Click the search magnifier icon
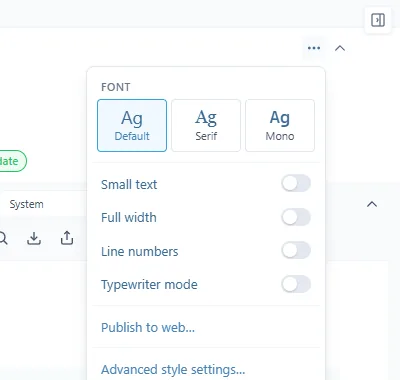 tap(3, 238)
